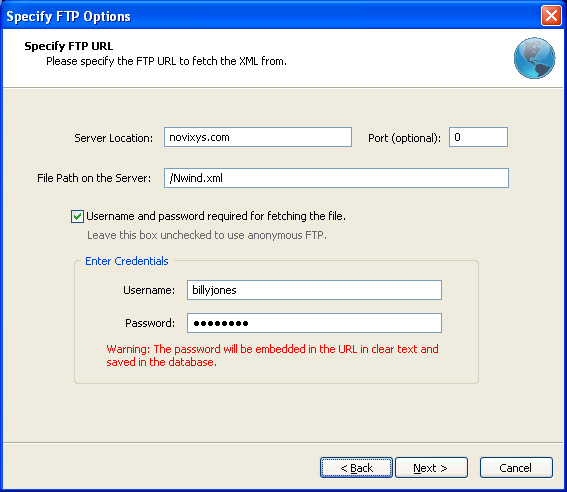This screenshot has height=492, width=567.
Task: Click the Server Location input field
Action: tap(257, 137)
